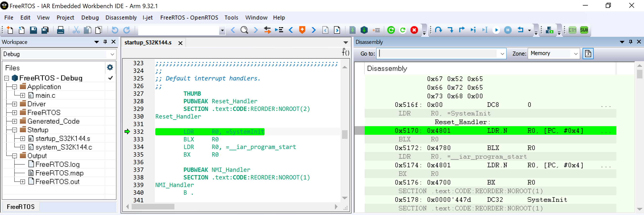Stop debugging with red X icon
This screenshot has width=644, height=215.
click(x=414, y=30)
